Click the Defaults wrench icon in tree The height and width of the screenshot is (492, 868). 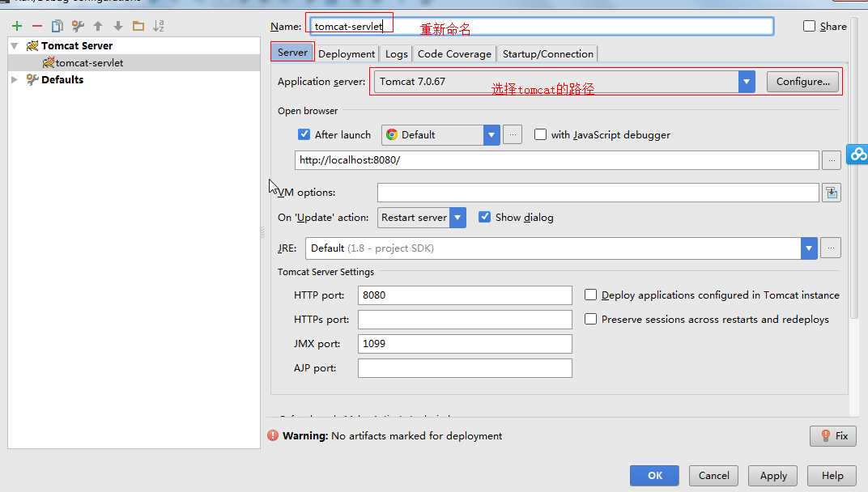[x=32, y=79]
